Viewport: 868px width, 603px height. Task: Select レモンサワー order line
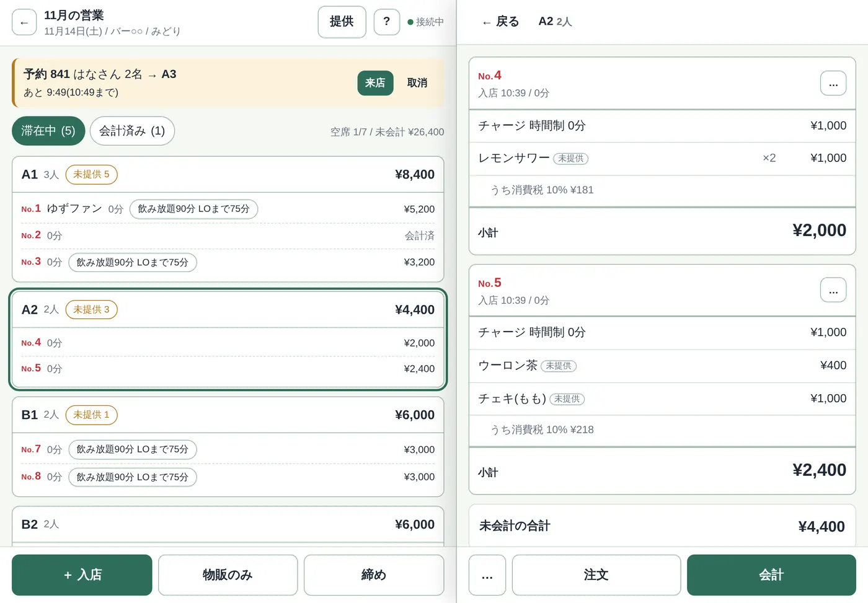pyautogui.click(x=662, y=159)
